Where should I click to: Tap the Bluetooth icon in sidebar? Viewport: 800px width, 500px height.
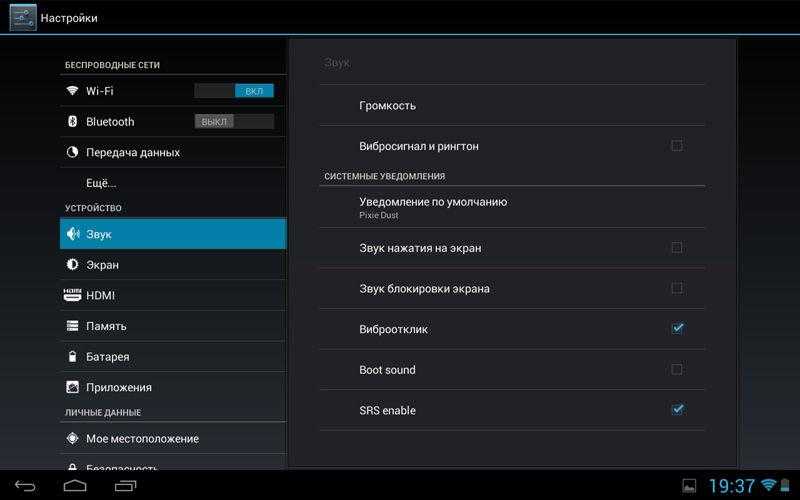click(x=72, y=121)
